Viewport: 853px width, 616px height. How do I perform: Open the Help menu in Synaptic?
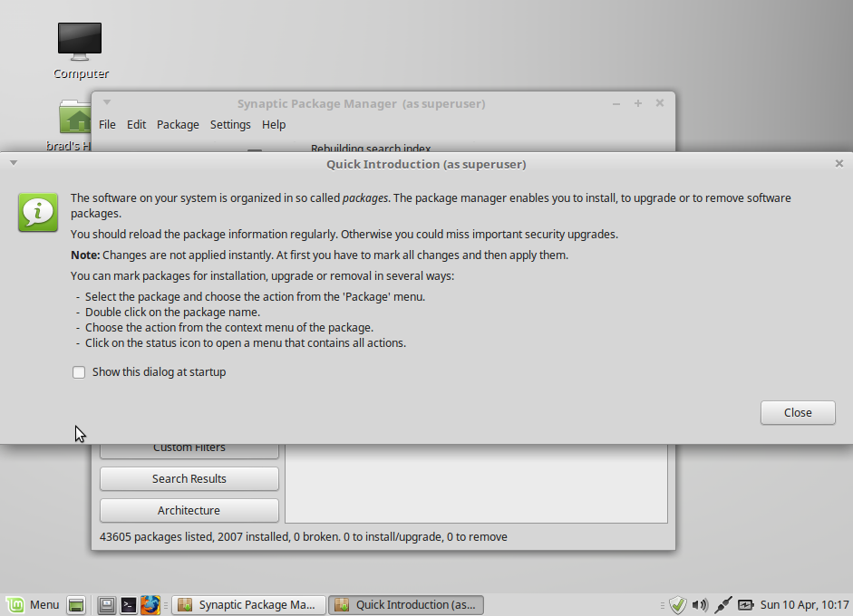274,124
